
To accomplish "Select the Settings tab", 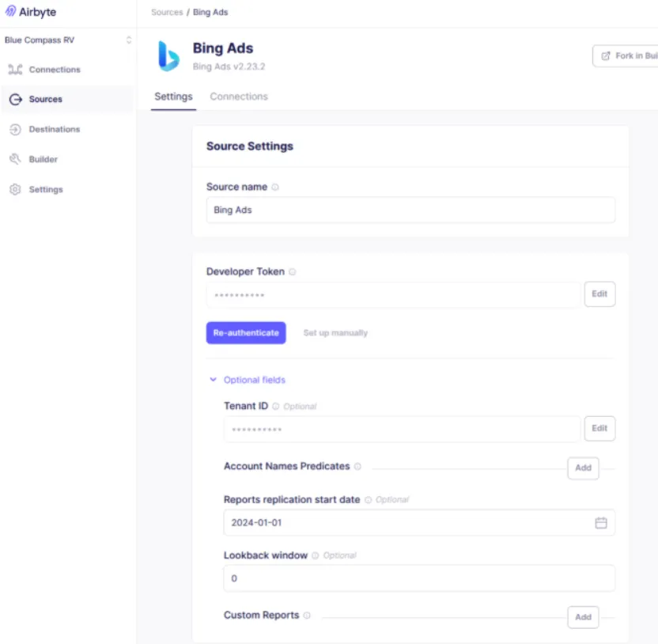I will point(173,97).
